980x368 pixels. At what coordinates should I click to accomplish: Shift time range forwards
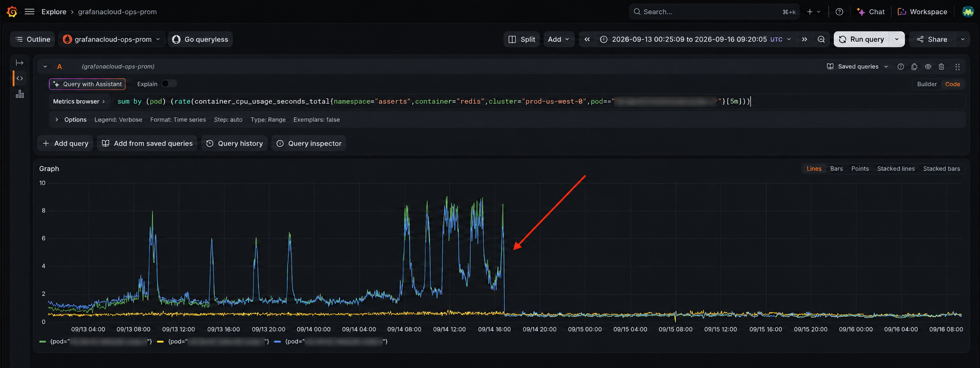804,39
